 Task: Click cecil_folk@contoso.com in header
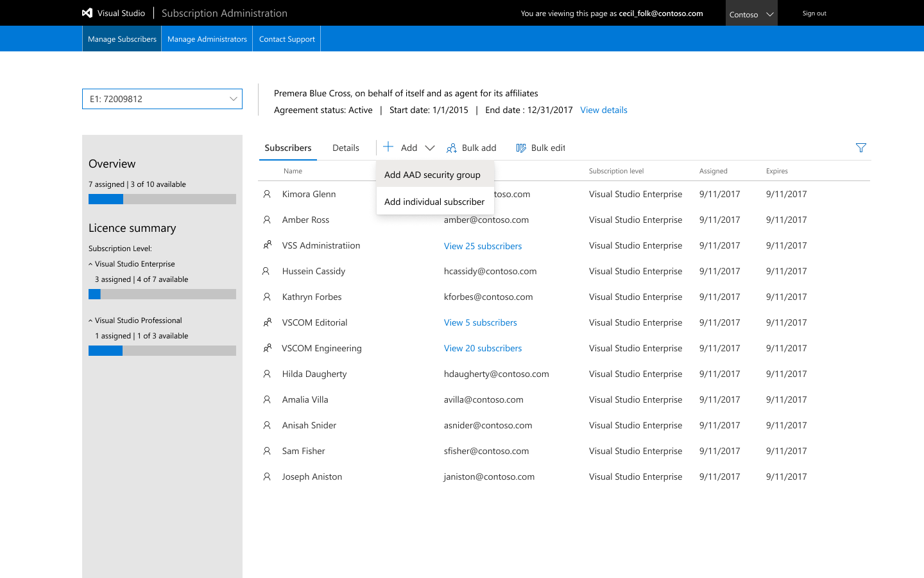661,13
